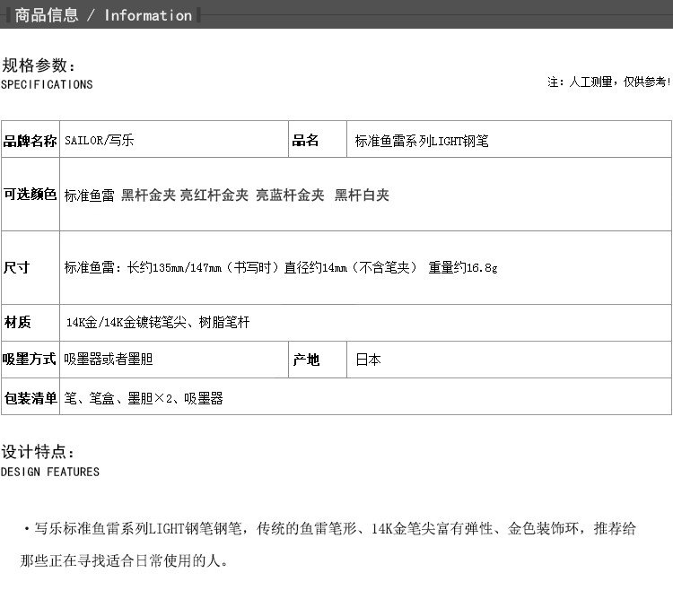
Task: Click the 材质 label cell
Action: pos(30,323)
